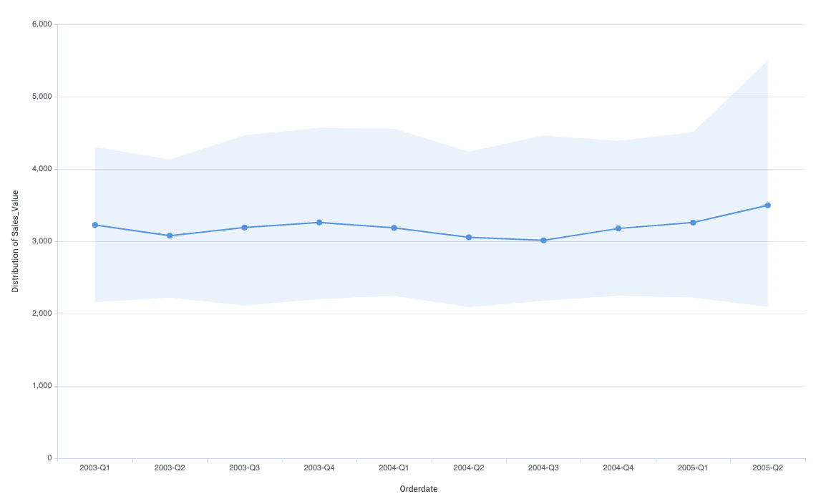Click the Distribution of Sales_Value axis title
The image size is (816, 504).
coord(15,241)
